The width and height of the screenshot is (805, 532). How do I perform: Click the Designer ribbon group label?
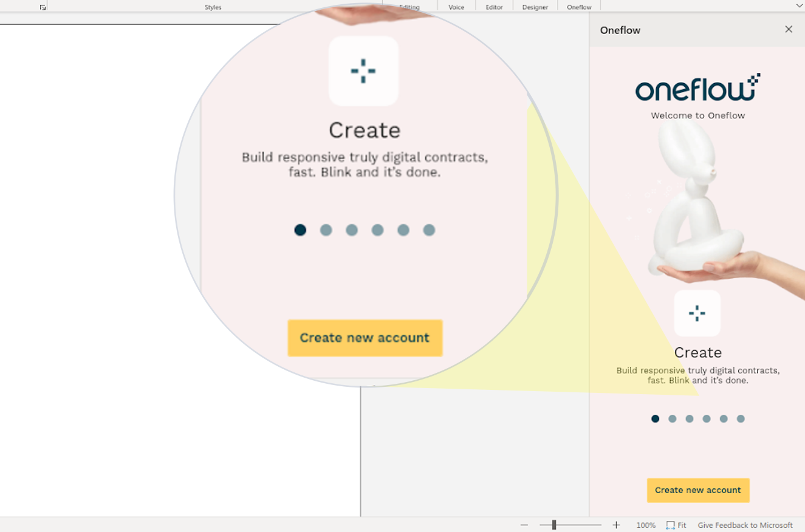[x=535, y=7]
